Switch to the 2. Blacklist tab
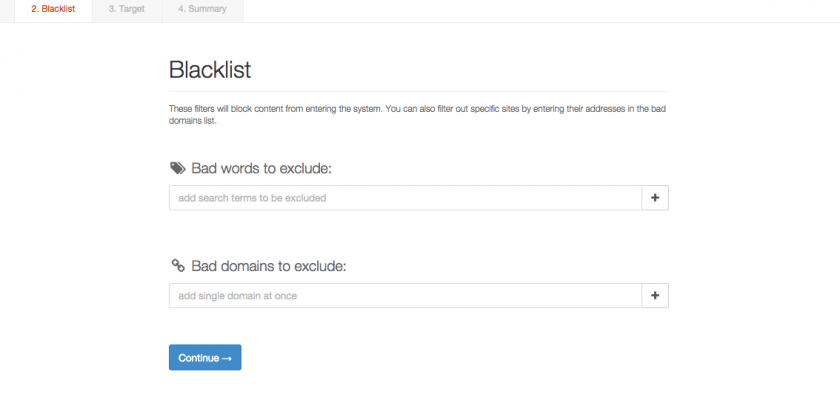This screenshot has height=400, width=840. (x=52, y=10)
